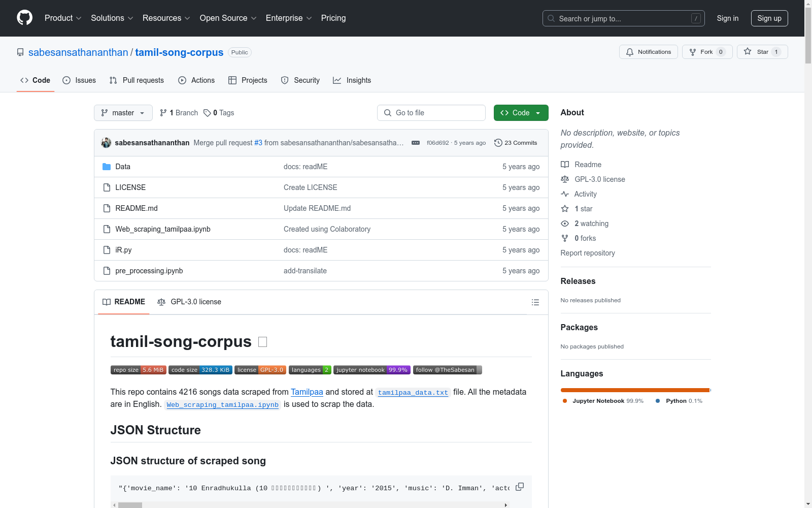This screenshot has height=508, width=812.
Task: Open pull request #3 link
Action: pos(258,143)
